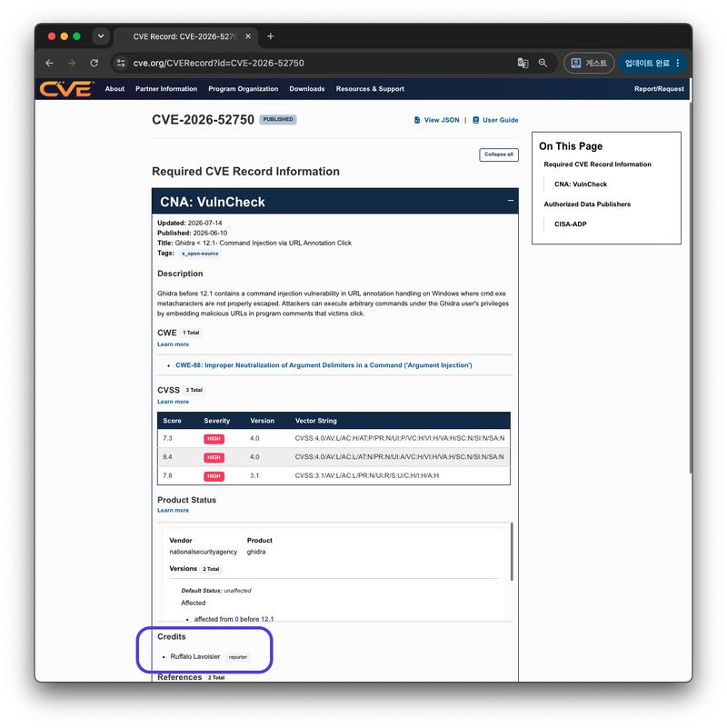
Task: Click the Product Status panel scrollbar
Action: click(512, 552)
